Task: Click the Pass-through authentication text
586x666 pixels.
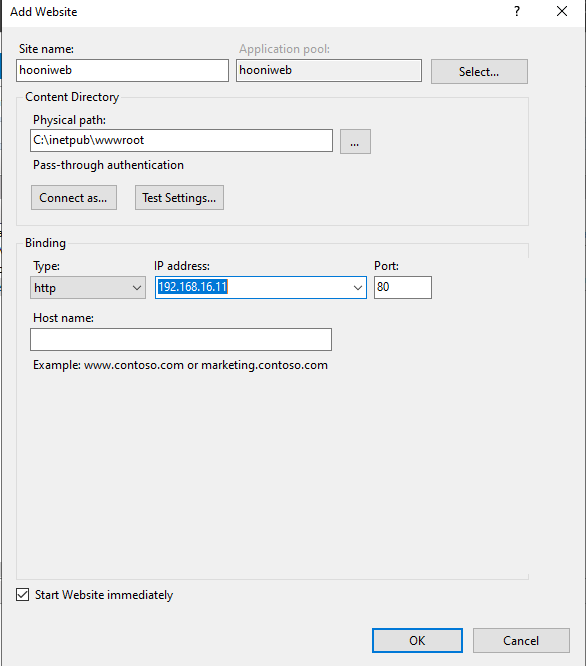Action: click(x=108, y=165)
